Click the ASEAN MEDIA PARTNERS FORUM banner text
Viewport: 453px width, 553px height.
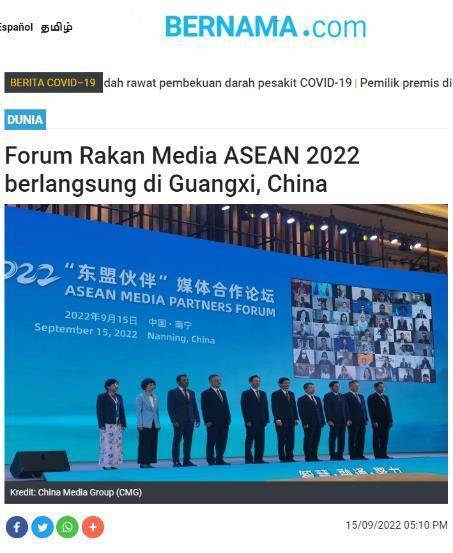(170, 301)
